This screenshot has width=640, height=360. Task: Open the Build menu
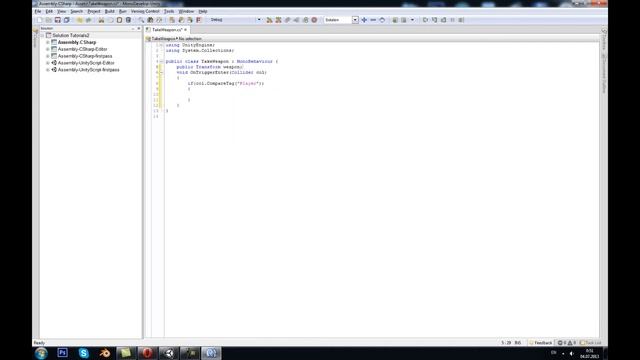tap(109, 11)
